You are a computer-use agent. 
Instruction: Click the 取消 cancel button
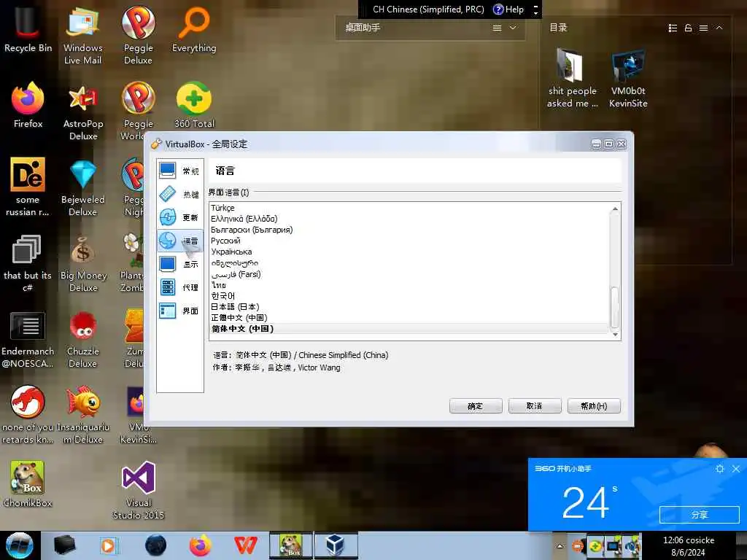(535, 405)
